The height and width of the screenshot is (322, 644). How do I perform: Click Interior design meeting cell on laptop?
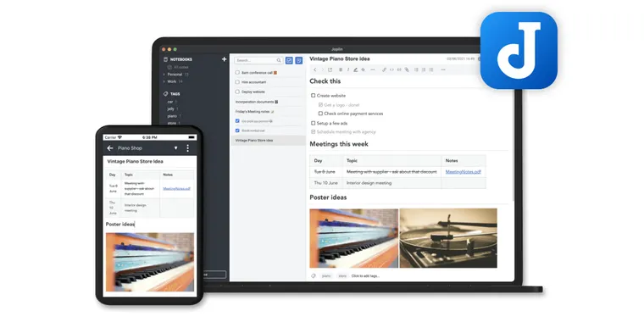coord(391,183)
